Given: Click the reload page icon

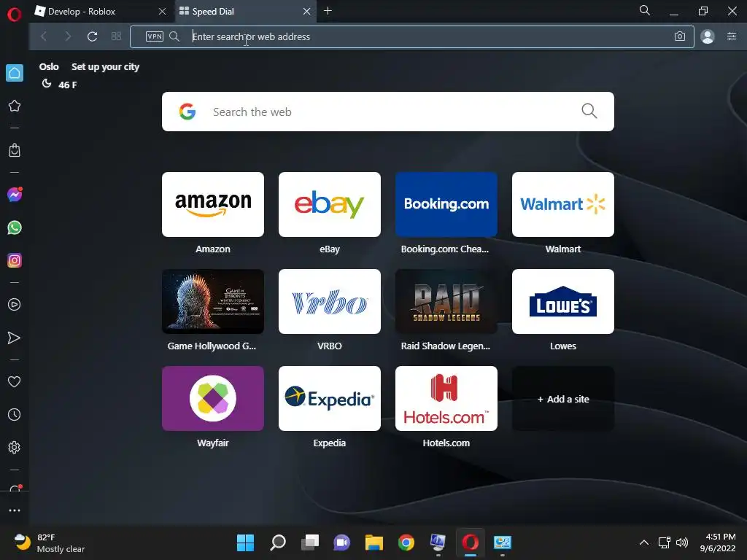Looking at the screenshot, I should (x=93, y=36).
